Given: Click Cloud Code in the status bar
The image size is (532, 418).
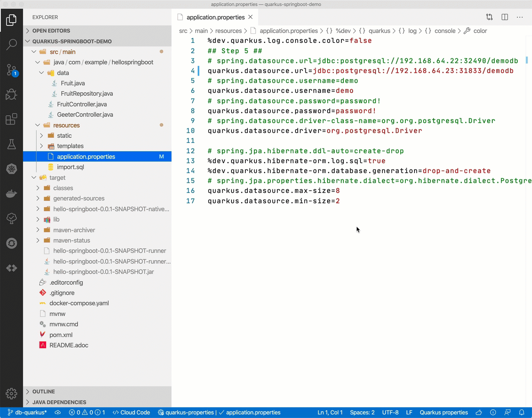Looking at the screenshot, I should (x=131, y=412).
